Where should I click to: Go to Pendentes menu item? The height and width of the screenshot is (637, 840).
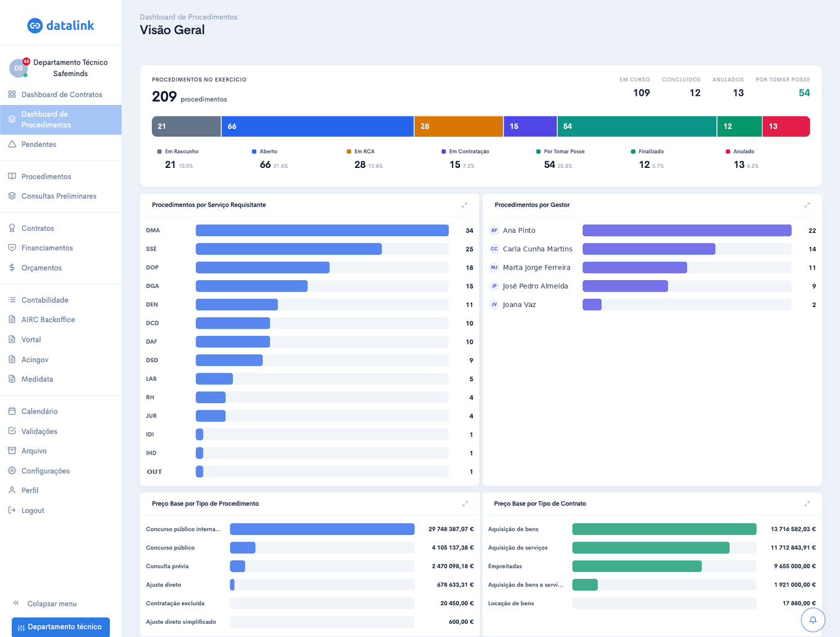point(61,144)
